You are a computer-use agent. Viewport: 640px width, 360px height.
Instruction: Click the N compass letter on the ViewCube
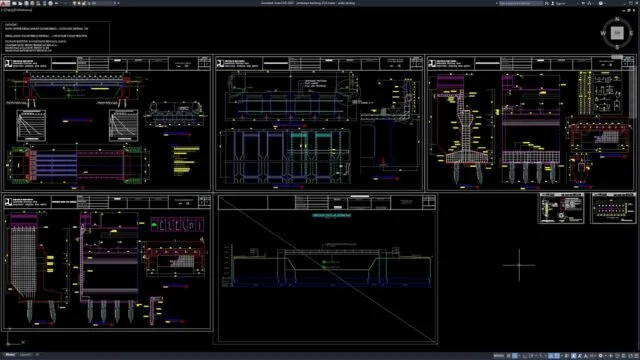click(x=617, y=19)
